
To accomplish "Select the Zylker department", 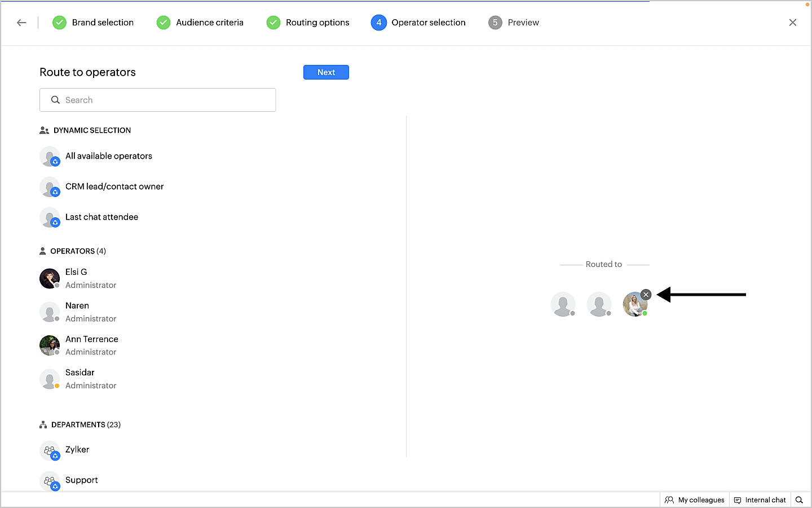I will click(x=77, y=449).
